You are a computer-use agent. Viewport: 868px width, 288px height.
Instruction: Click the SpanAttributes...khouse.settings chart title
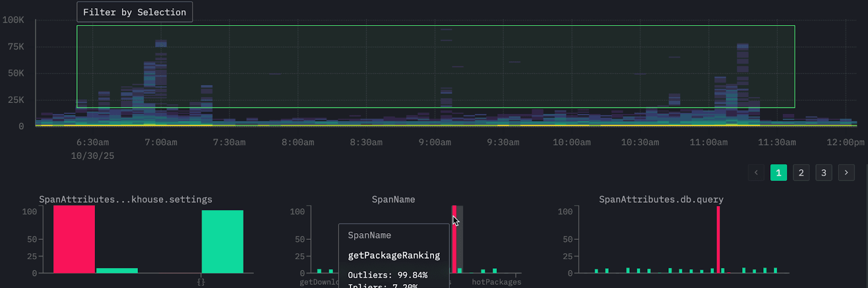tap(125, 200)
